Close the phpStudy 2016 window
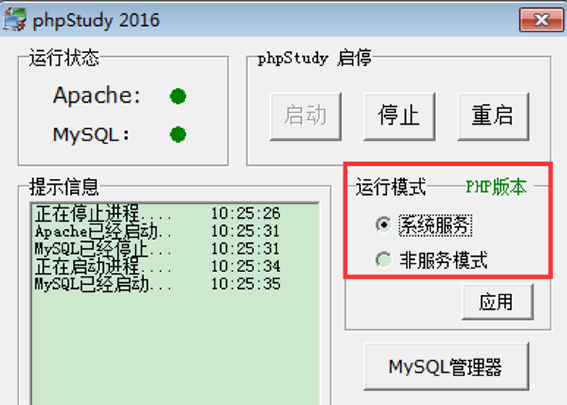 [541, 20]
